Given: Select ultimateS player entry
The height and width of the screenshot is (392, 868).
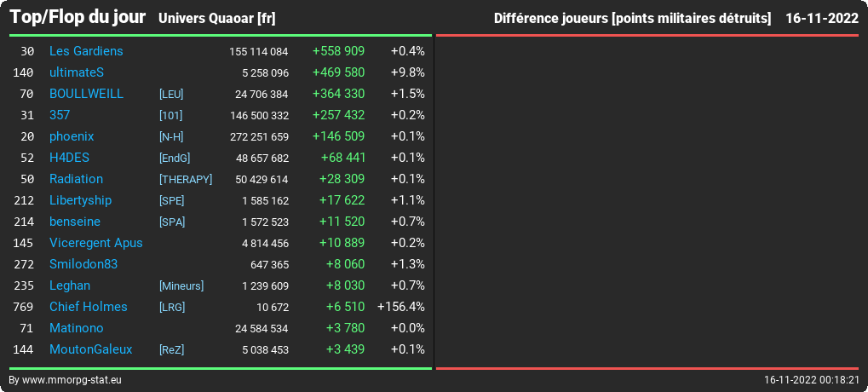Looking at the screenshot, I should tap(77, 72).
